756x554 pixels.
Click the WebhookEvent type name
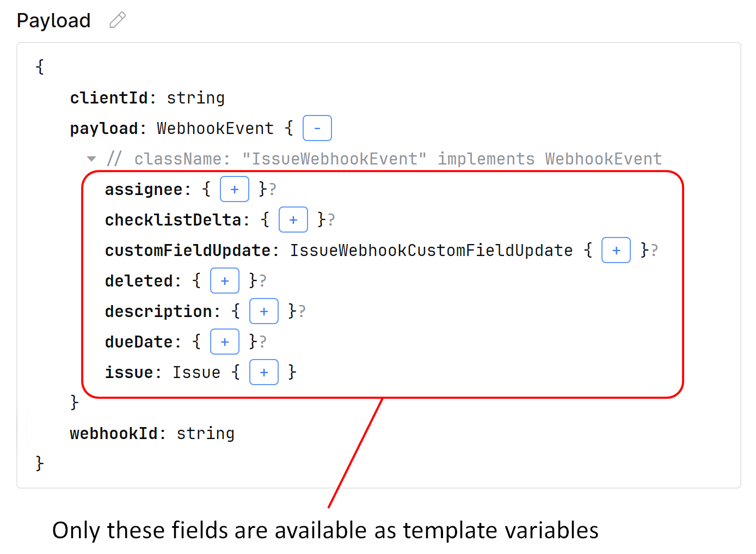215,128
